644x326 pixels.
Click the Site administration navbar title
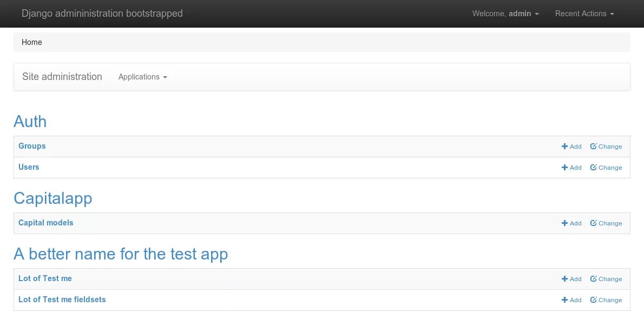pos(62,77)
